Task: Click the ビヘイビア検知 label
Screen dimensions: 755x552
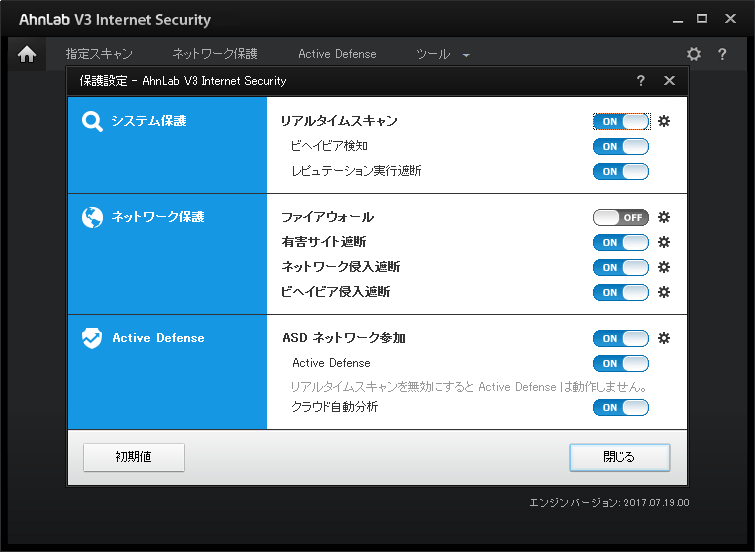Action: tap(329, 146)
